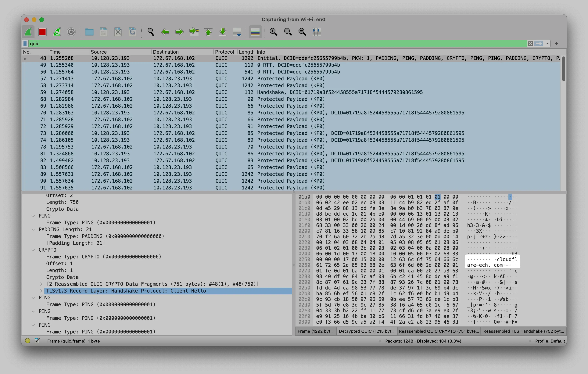Image resolution: width=588 pixels, height=374 pixels.
Task: Click the quic display filter field
Action: click(269, 44)
